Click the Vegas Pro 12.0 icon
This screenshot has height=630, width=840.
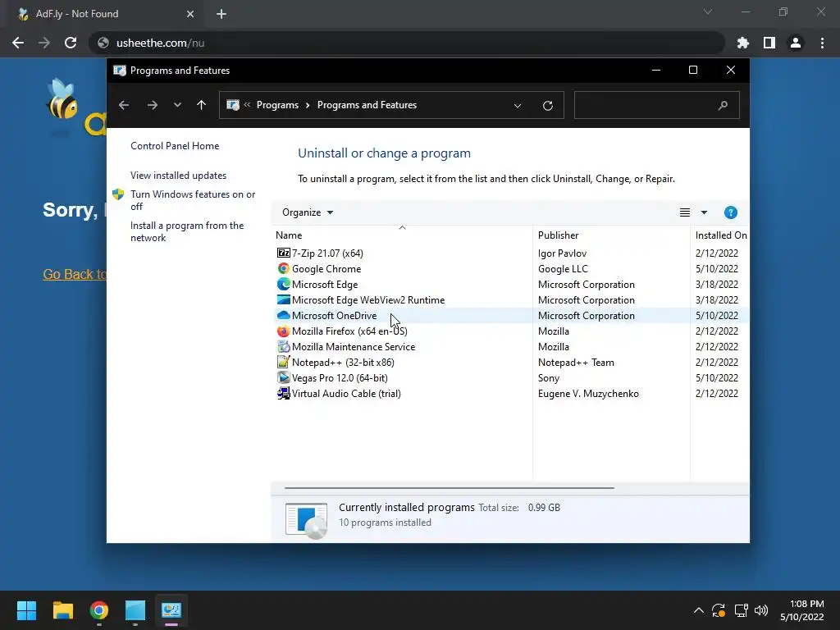pos(283,377)
